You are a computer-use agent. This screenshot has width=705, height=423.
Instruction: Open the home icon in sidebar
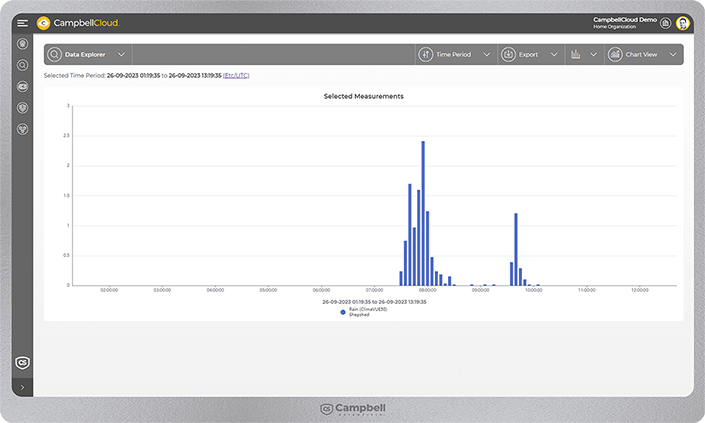tap(22, 45)
